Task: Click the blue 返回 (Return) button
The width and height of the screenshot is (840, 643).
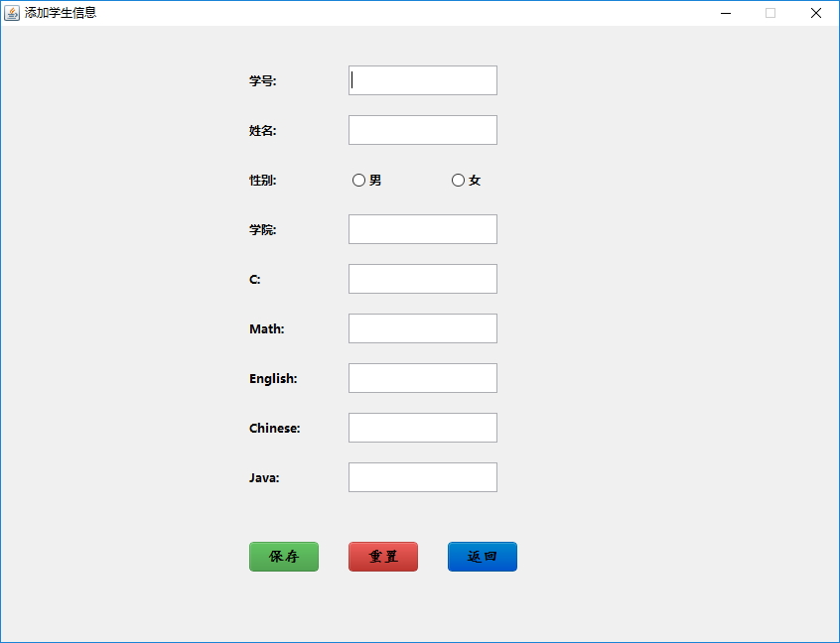Action: point(482,557)
